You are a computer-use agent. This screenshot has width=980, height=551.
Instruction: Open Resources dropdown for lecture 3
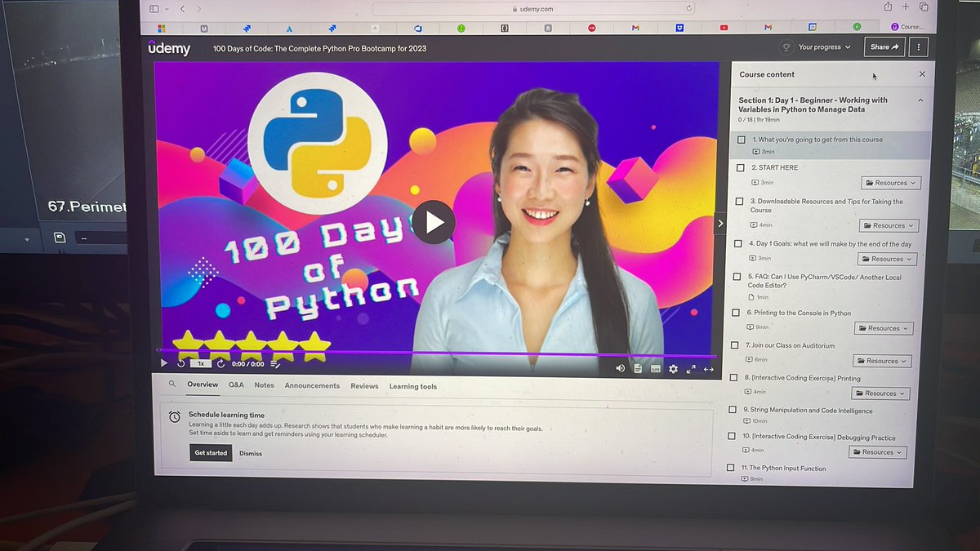[x=889, y=225]
